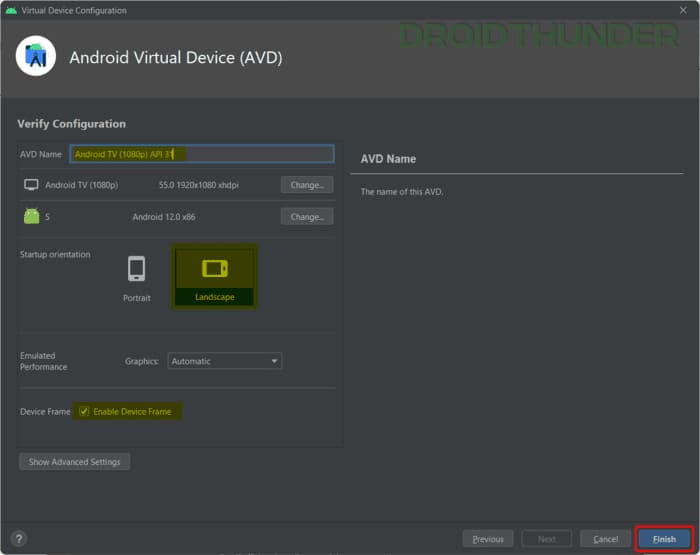Click the 'Portrait' label text
Viewport: 700px width, 555px height.
(137, 298)
